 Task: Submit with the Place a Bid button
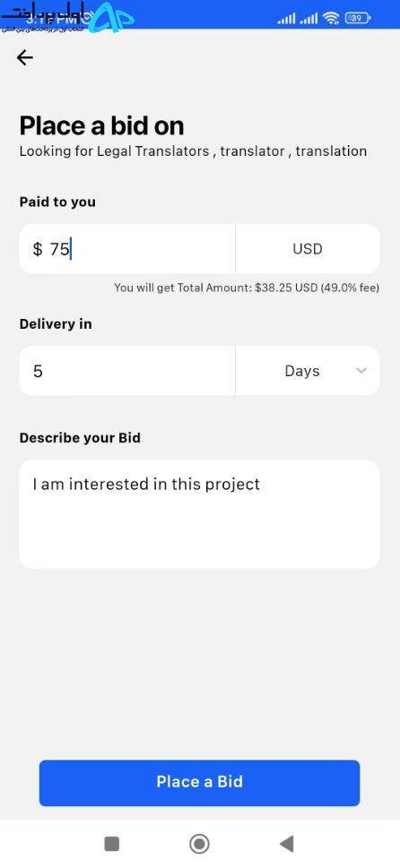(199, 782)
